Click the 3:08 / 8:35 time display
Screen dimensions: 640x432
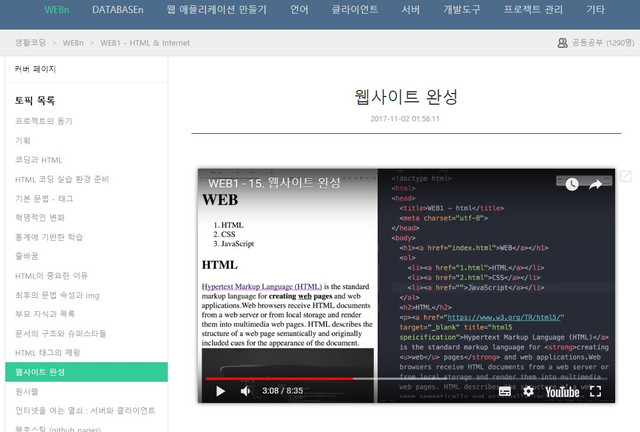[x=282, y=391]
